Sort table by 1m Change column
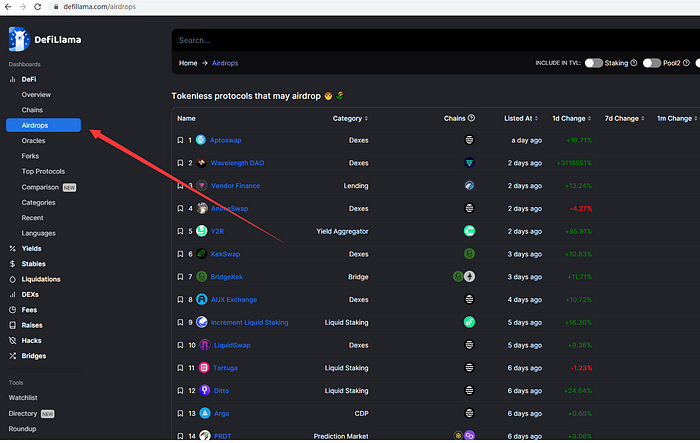 coord(677,118)
